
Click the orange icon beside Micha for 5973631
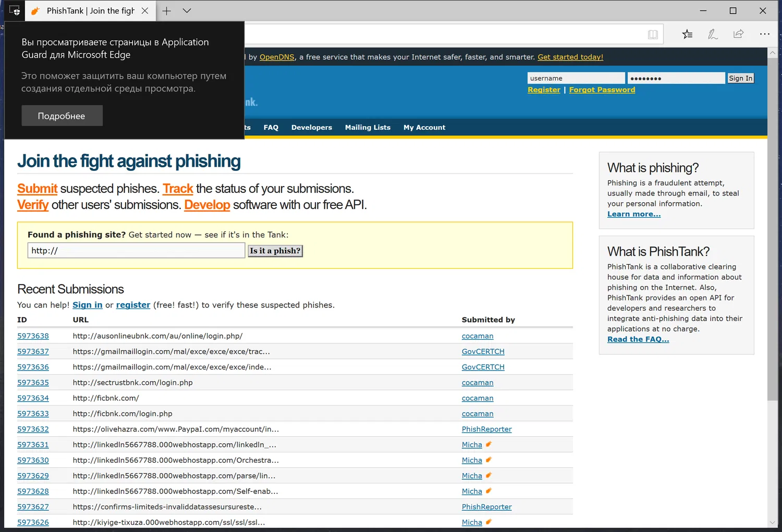pos(488,444)
